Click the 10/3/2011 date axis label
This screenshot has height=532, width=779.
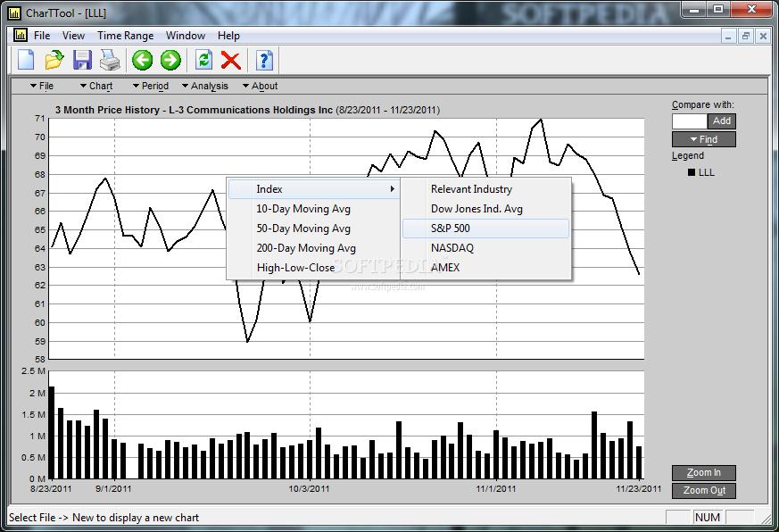[309, 489]
